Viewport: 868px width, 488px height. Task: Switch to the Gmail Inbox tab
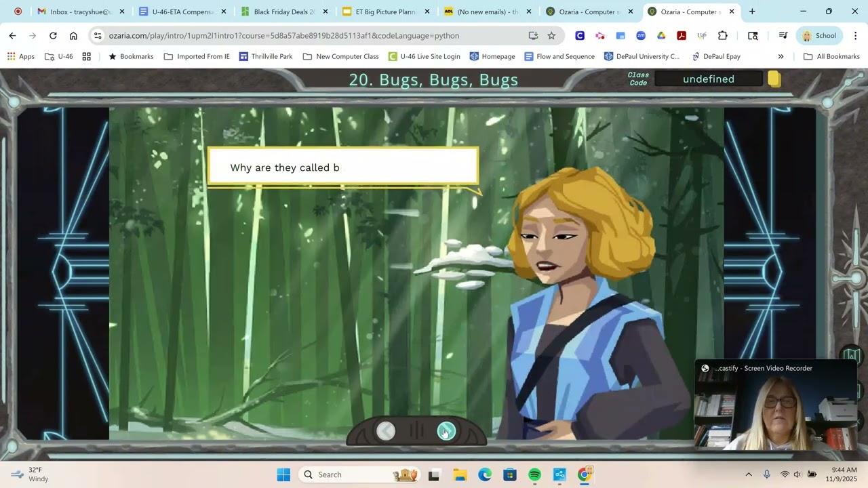coord(81,12)
